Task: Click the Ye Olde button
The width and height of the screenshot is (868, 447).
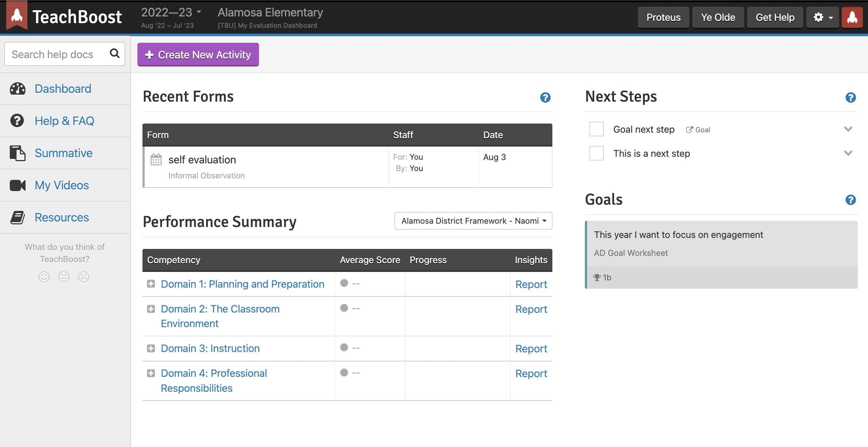Action: pyautogui.click(x=718, y=17)
